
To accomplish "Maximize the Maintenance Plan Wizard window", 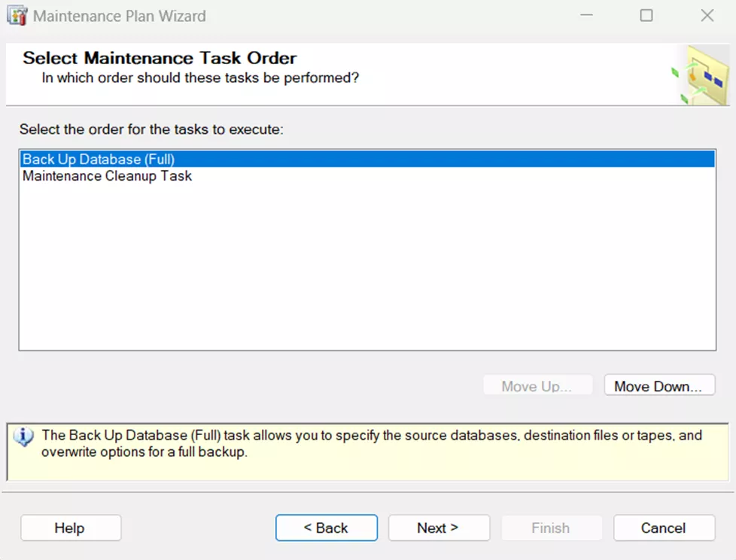I will (x=646, y=16).
